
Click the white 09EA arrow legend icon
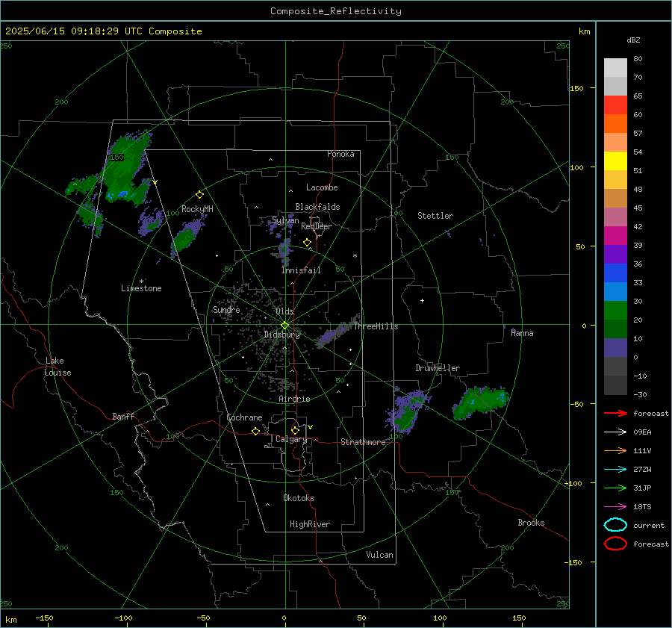(x=615, y=432)
